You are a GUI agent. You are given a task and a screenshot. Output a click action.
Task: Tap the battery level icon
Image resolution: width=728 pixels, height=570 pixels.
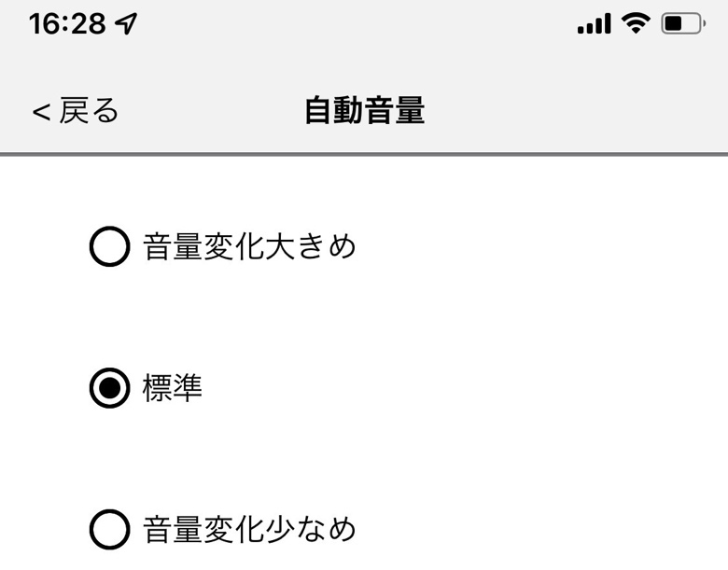click(682, 24)
